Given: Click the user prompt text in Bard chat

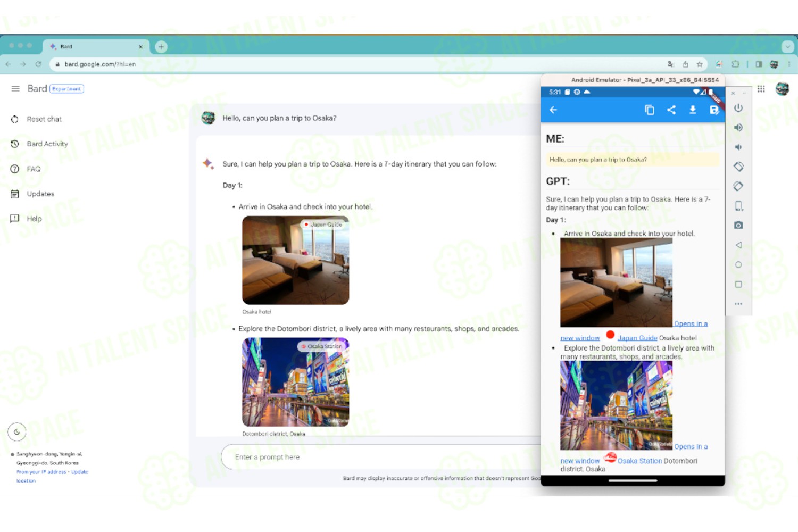Looking at the screenshot, I should (x=279, y=118).
